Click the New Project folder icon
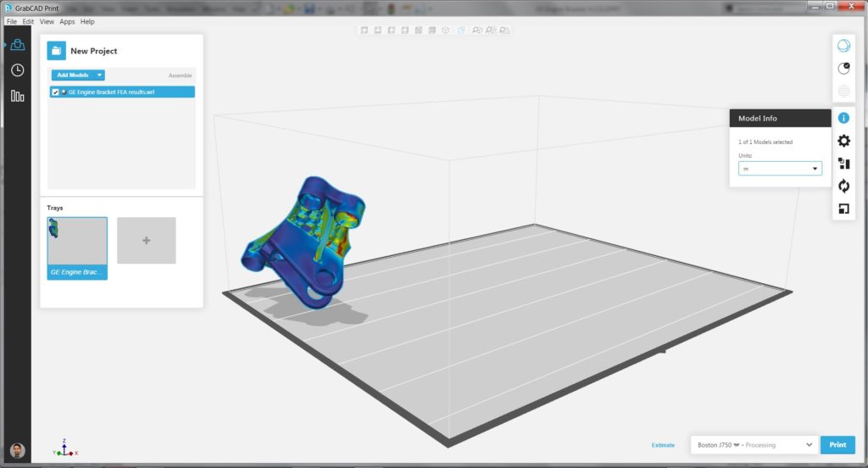This screenshot has width=868, height=468. tap(57, 51)
